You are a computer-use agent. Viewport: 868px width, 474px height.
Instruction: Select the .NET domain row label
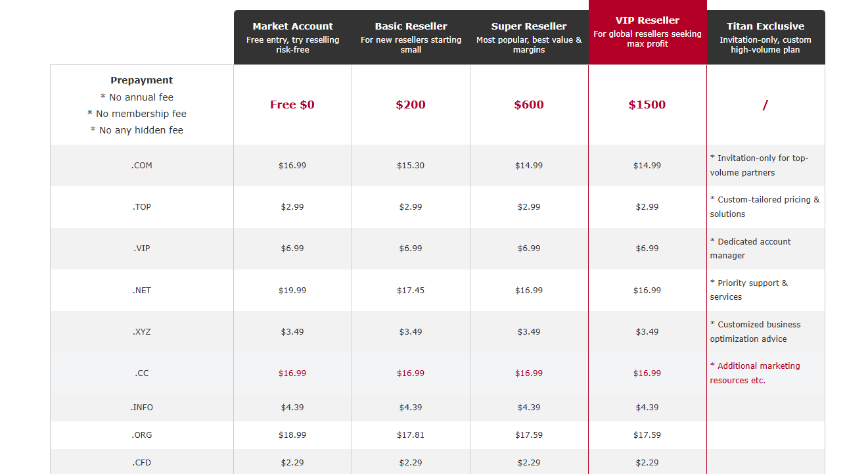tap(141, 290)
